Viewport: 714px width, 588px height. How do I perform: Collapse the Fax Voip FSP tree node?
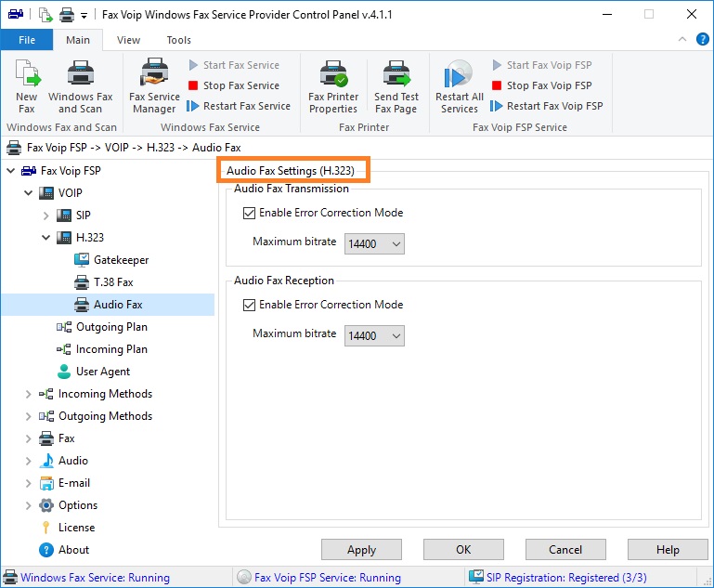click(x=10, y=171)
